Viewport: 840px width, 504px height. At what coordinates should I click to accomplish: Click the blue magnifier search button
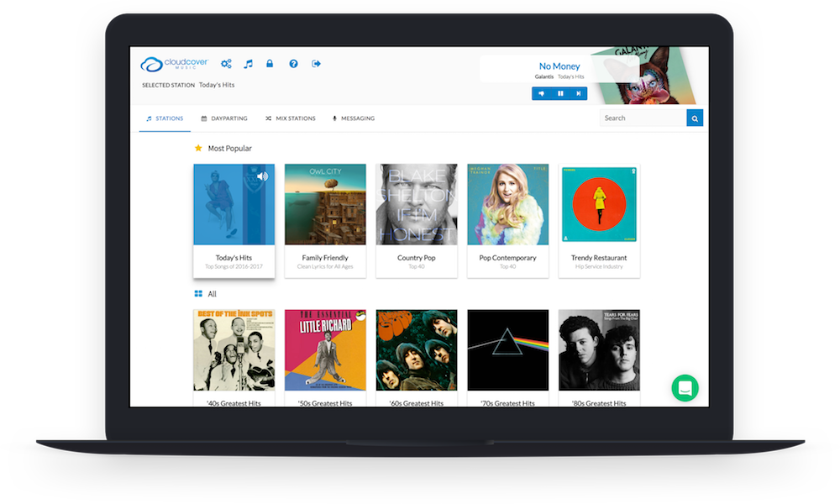pos(695,118)
